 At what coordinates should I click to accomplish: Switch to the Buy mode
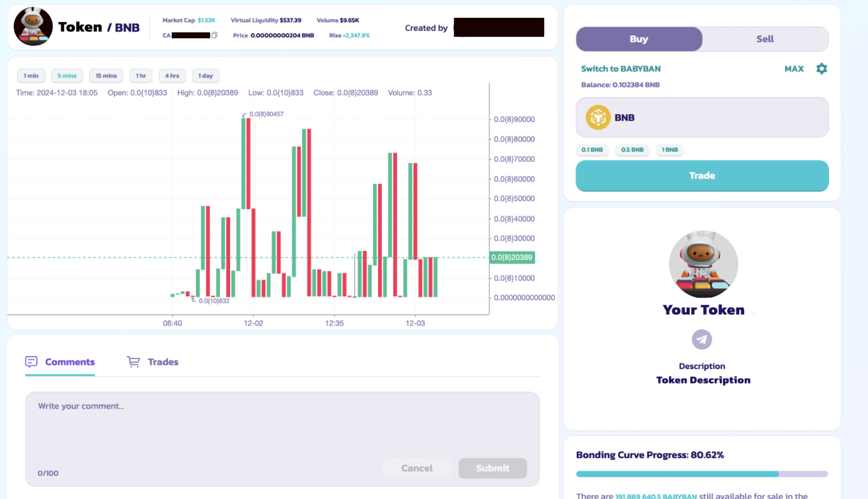point(639,39)
